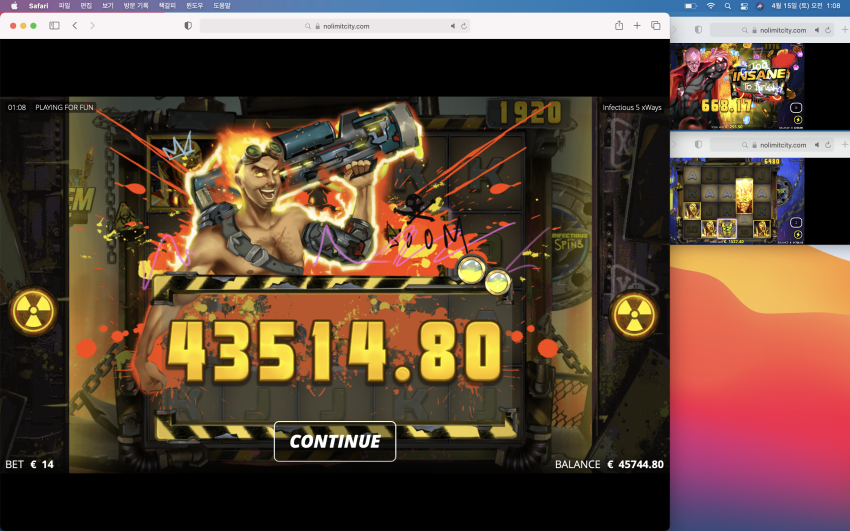Click address bar of top background Safari window
Viewport: 850px width, 531px height.
coord(772,30)
